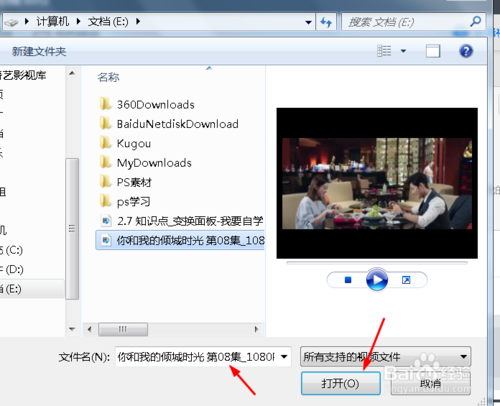The width and height of the screenshot is (500, 406).
Task: Click the switch to full mode preview icon
Action: coord(406,280)
